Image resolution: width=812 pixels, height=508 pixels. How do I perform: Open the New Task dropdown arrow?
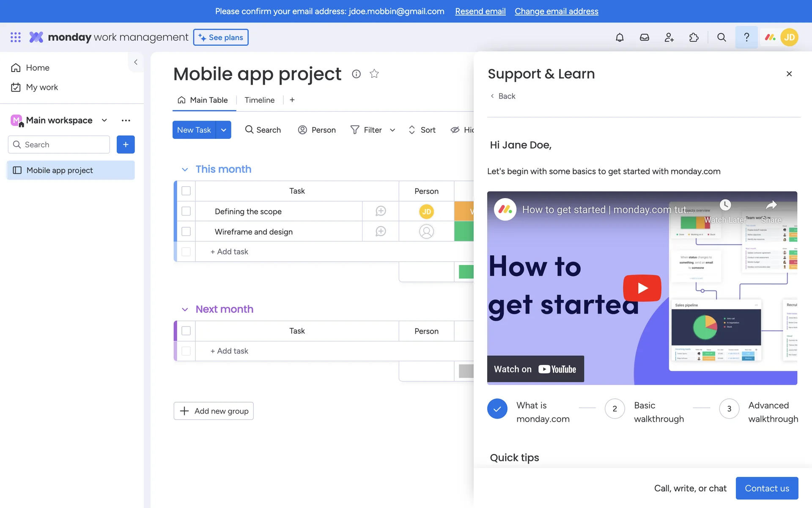(x=223, y=130)
